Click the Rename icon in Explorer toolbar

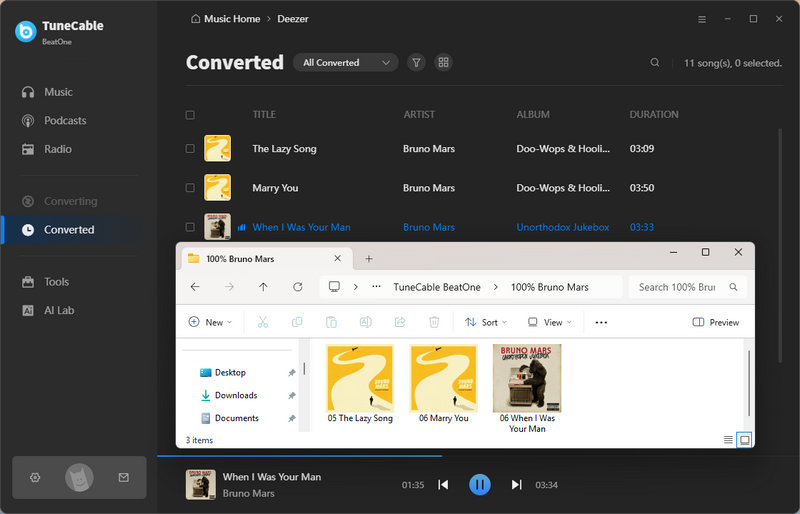point(365,322)
